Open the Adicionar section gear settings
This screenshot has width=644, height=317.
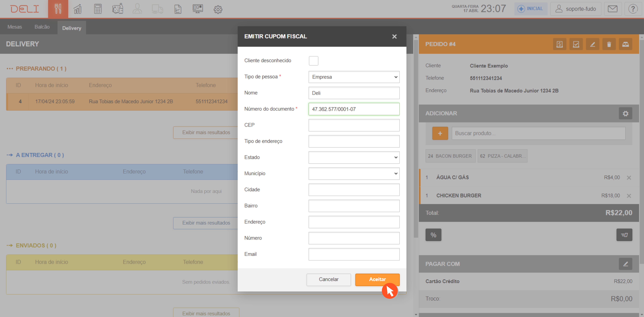625,113
